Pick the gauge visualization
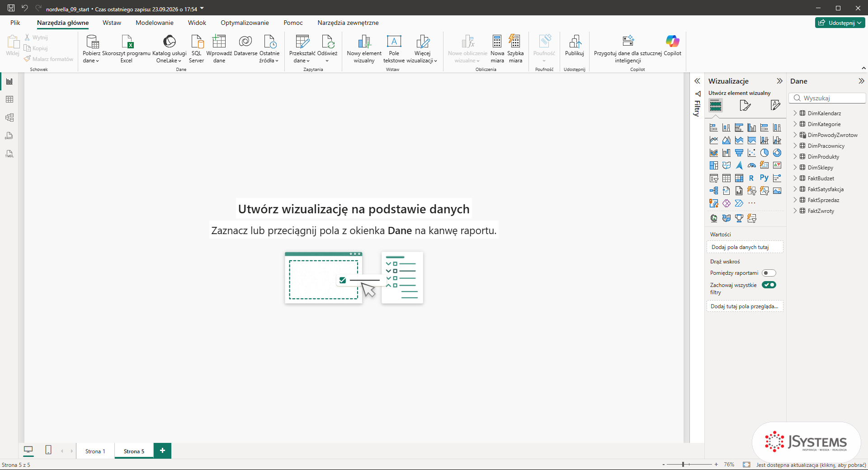 (752, 165)
